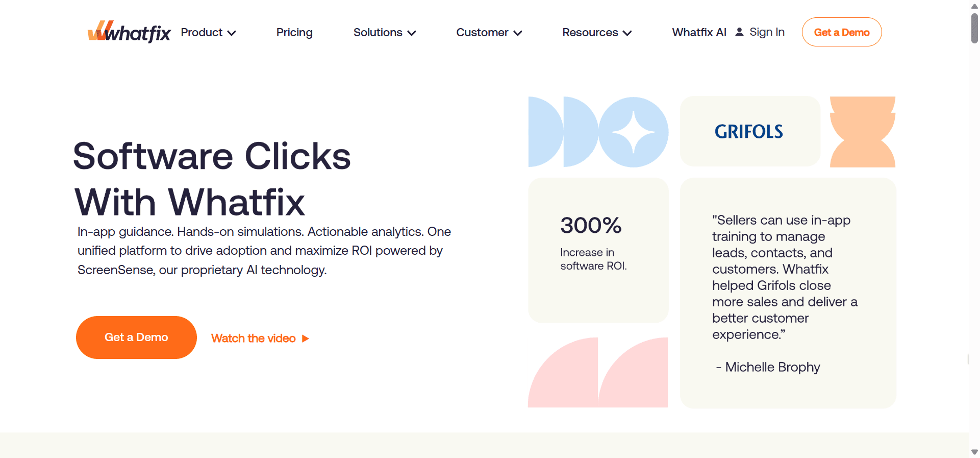Open the Solutions dropdown chevron
The image size is (980, 458).
pos(412,33)
